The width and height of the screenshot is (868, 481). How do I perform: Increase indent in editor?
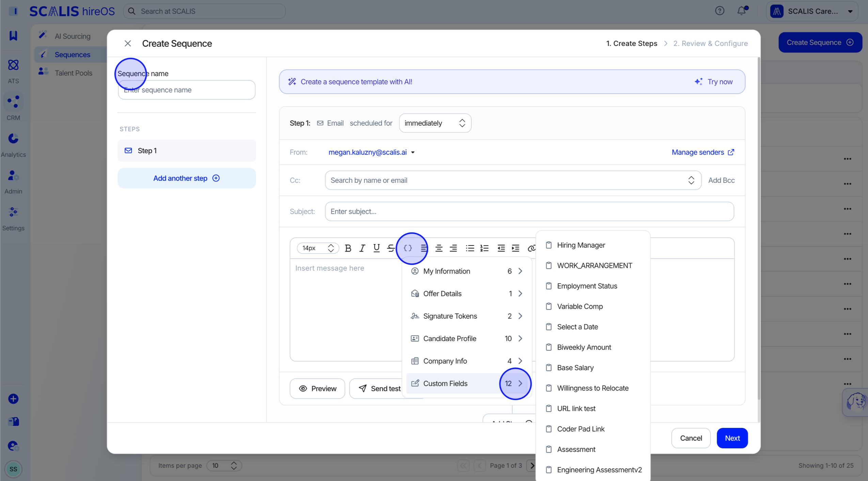point(516,248)
